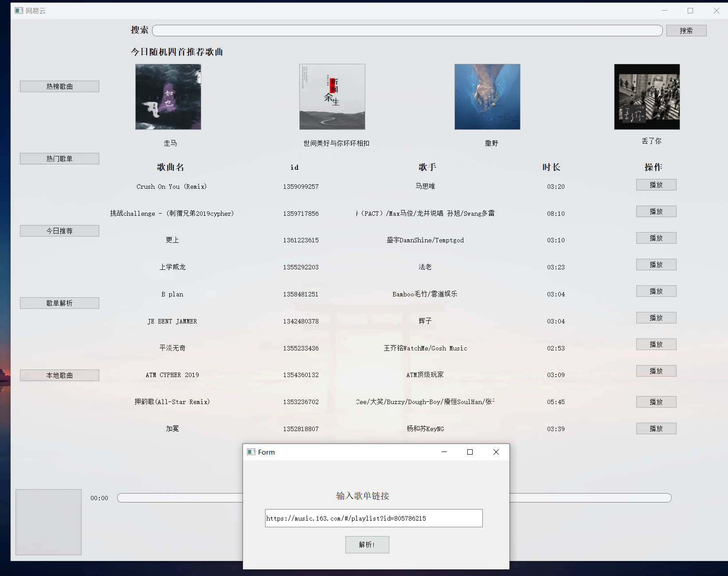
Task: Play the song Crush On You (Remix)
Action: click(656, 185)
